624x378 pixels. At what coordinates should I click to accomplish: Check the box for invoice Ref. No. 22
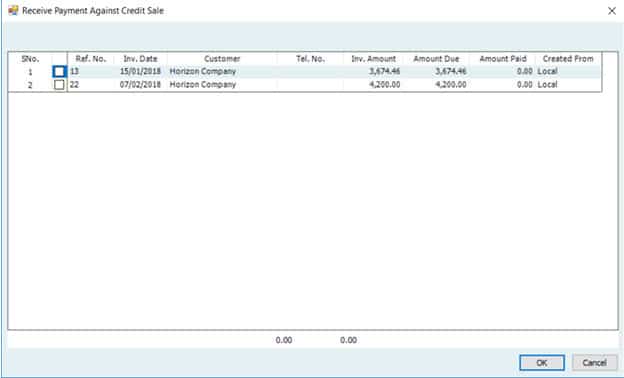point(59,85)
